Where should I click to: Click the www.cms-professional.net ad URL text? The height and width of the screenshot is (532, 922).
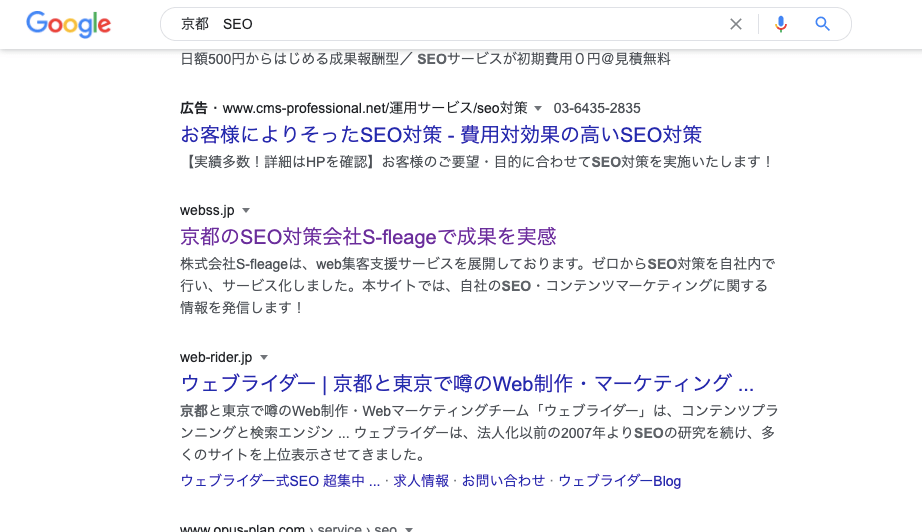click(x=375, y=108)
